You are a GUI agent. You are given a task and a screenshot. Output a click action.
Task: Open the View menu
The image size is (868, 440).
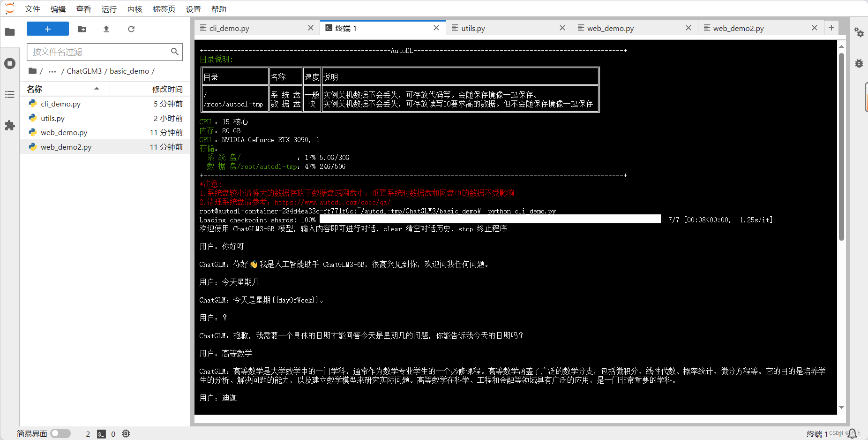pos(83,9)
